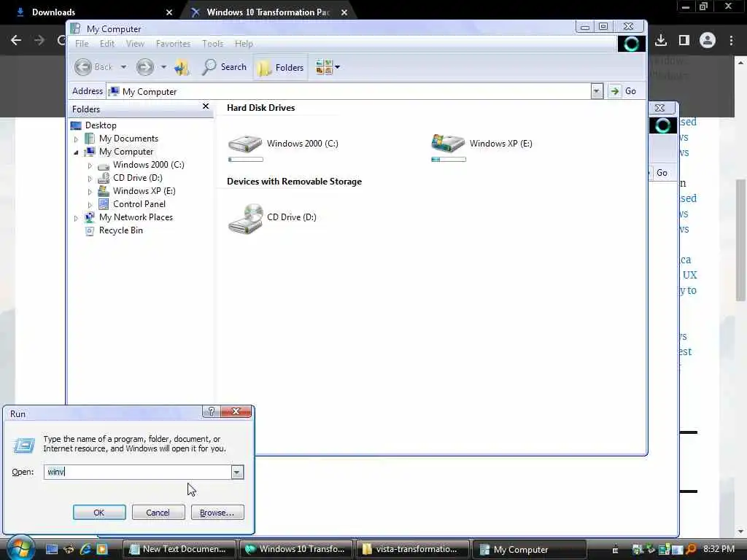Open the Back history dropdown arrow
The width and height of the screenshot is (747, 560).
point(123,67)
